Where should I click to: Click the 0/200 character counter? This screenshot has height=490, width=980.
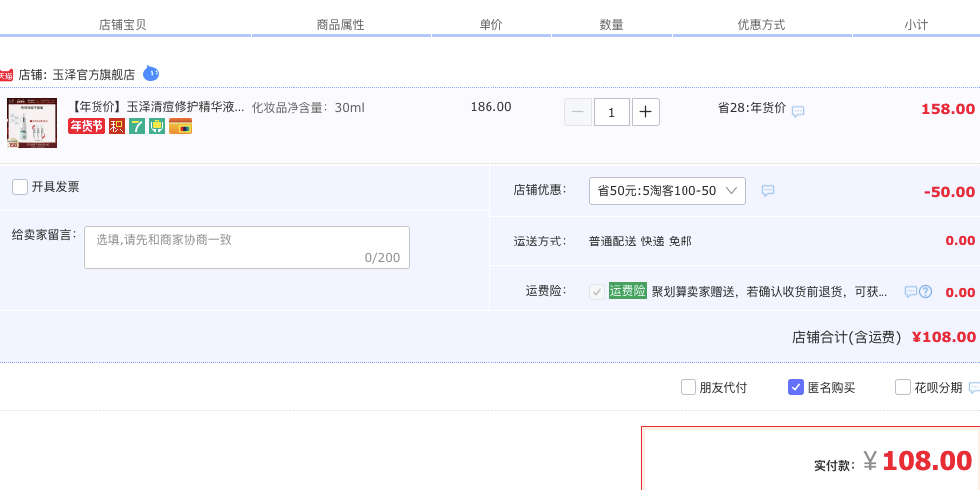click(x=382, y=258)
